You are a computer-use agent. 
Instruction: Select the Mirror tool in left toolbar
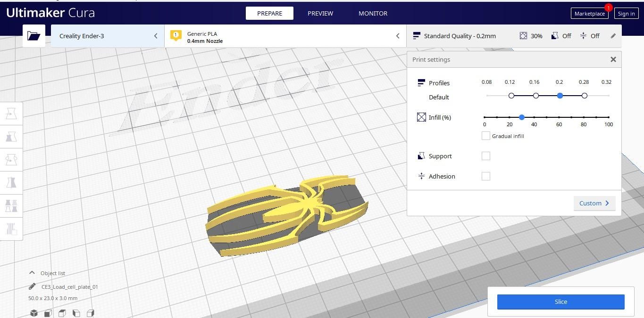click(x=11, y=183)
